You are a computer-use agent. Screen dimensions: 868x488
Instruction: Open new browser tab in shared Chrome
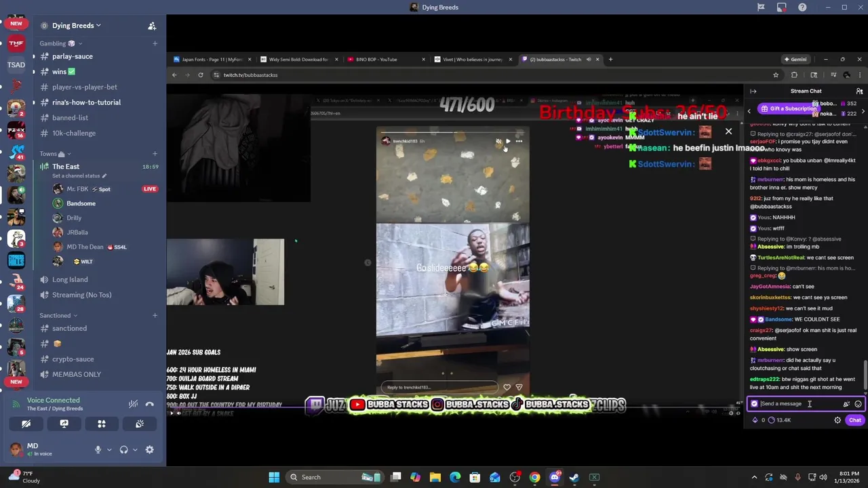click(x=610, y=60)
